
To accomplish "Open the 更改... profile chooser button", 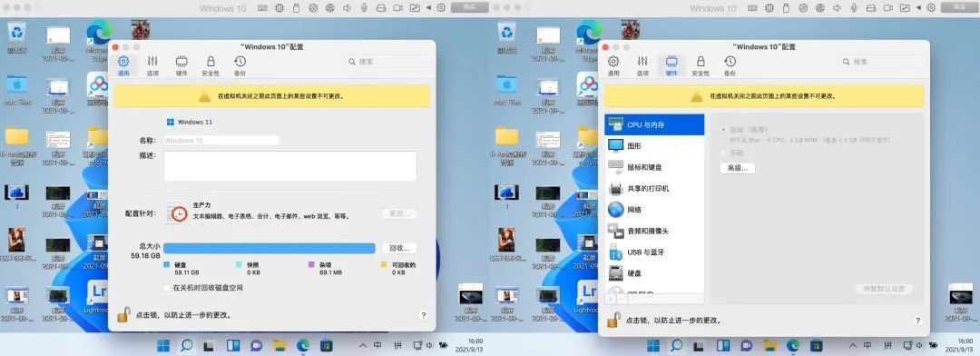I will click(x=399, y=214).
